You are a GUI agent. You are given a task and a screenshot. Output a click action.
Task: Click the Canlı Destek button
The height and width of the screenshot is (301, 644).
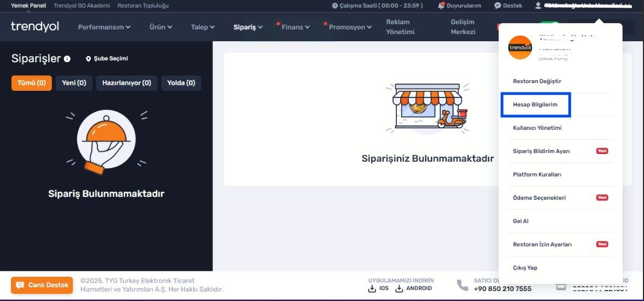click(42, 286)
